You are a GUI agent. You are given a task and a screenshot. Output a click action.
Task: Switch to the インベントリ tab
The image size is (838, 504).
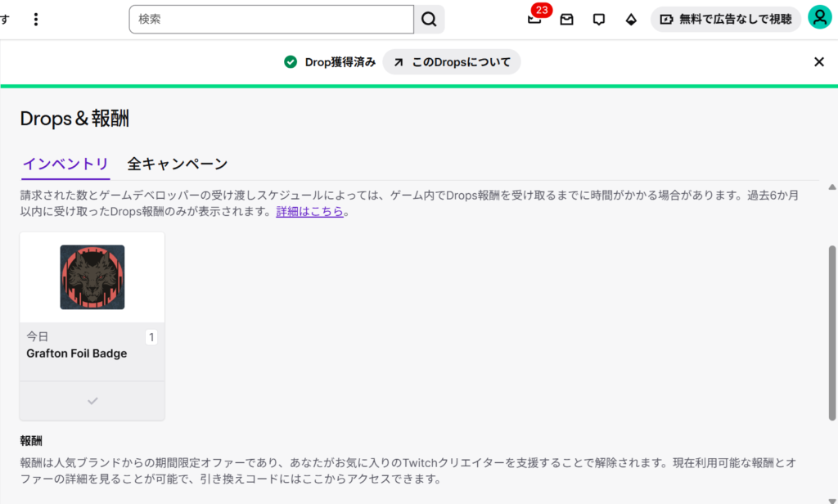[65, 164]
